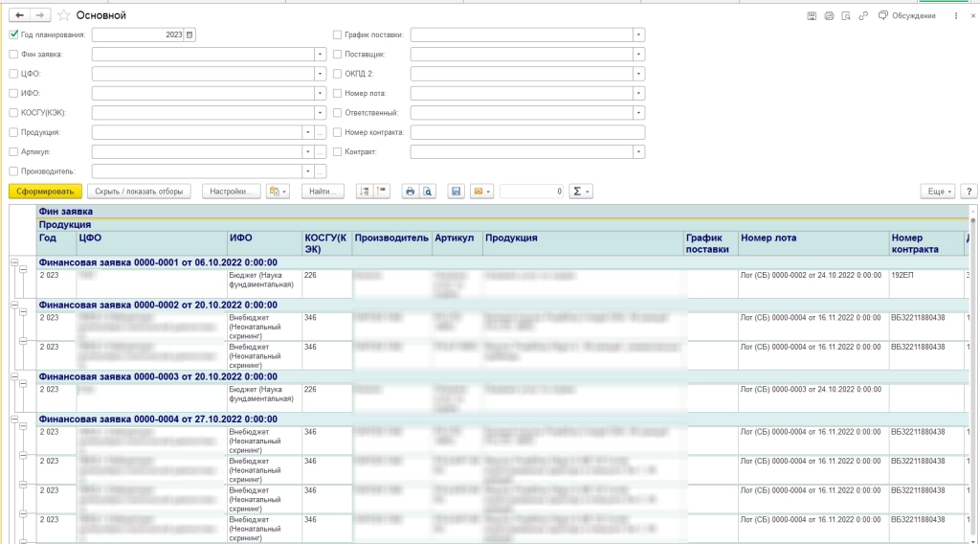Collapse the Финансовая заявка 0000-0002 group
Image resolution: width=980 pixels, height=544 pixels.
click(14, 305)
